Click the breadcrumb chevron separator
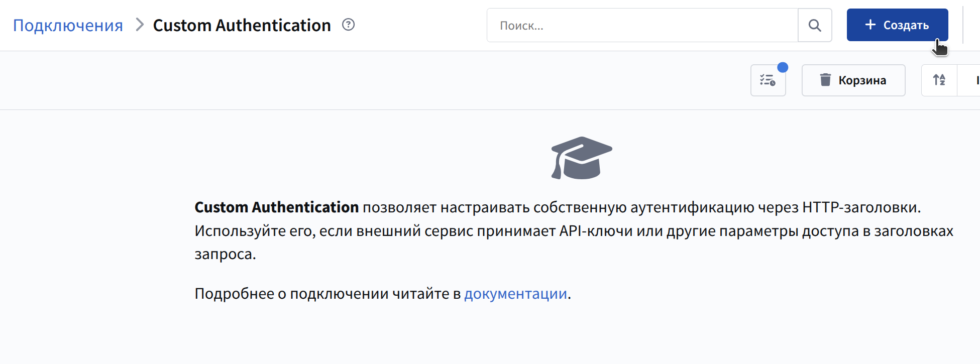 [x=140, y=25]
